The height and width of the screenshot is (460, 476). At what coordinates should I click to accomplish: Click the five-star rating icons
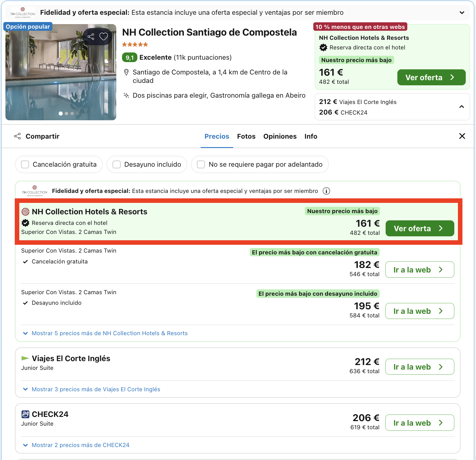[135, 45]
